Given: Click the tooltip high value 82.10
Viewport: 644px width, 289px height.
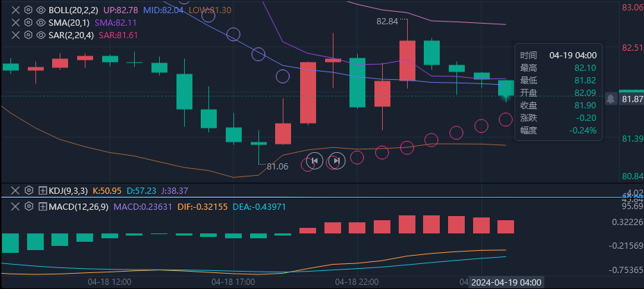Looking at the screenshot, I should 585,68.
